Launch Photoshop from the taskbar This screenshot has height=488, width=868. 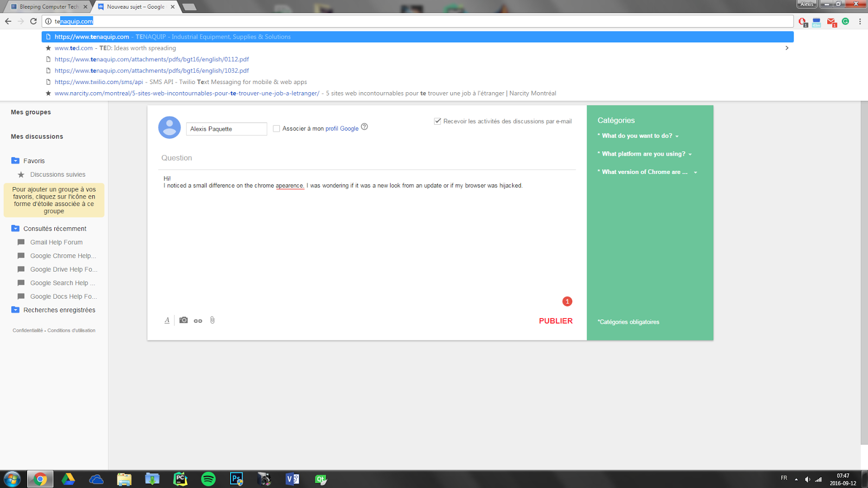pos(237,479)
